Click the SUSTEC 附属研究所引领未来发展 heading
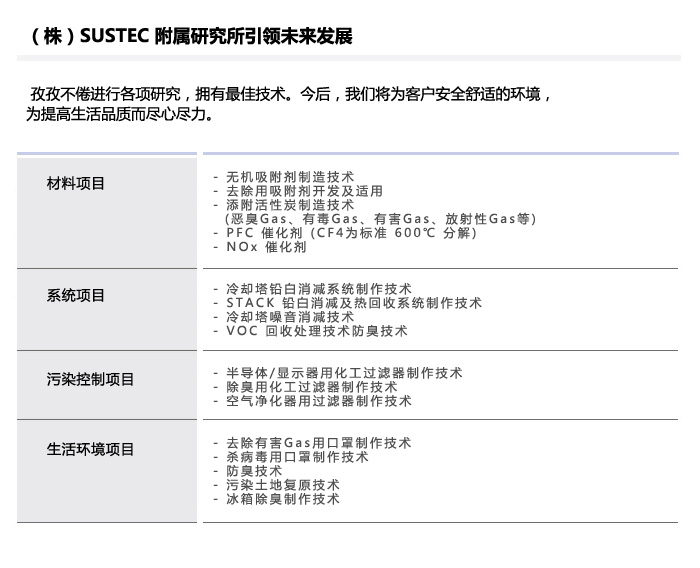This screenshot has width=700, height=568. (191, 37)
